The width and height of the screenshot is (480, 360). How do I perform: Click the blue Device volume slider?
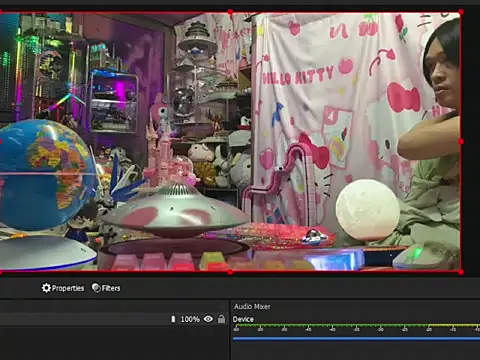[x=356, y=339]
